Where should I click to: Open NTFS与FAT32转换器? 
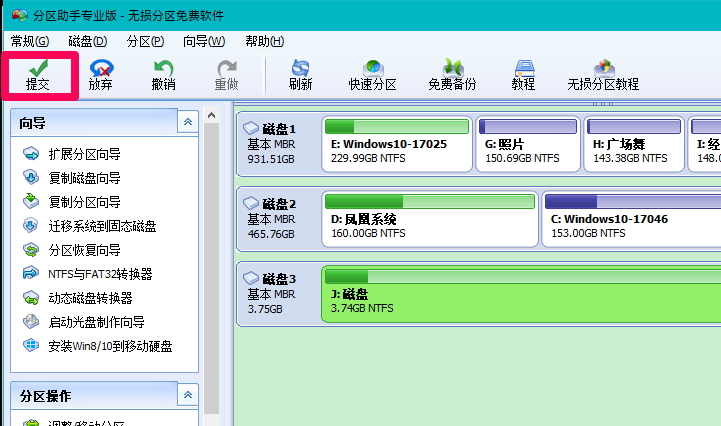100,274
